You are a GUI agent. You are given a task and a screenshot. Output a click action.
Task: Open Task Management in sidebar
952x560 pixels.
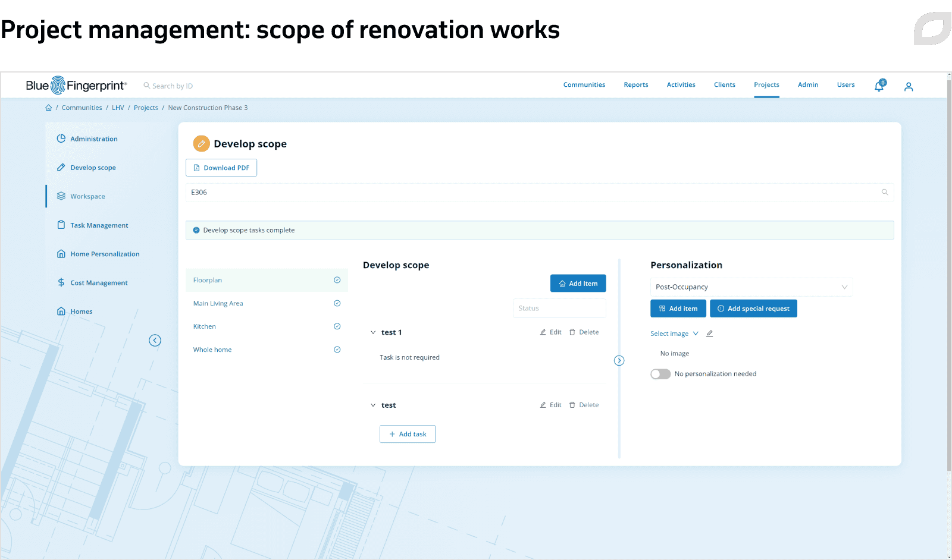pyautogui.click(x=99, y=225)
